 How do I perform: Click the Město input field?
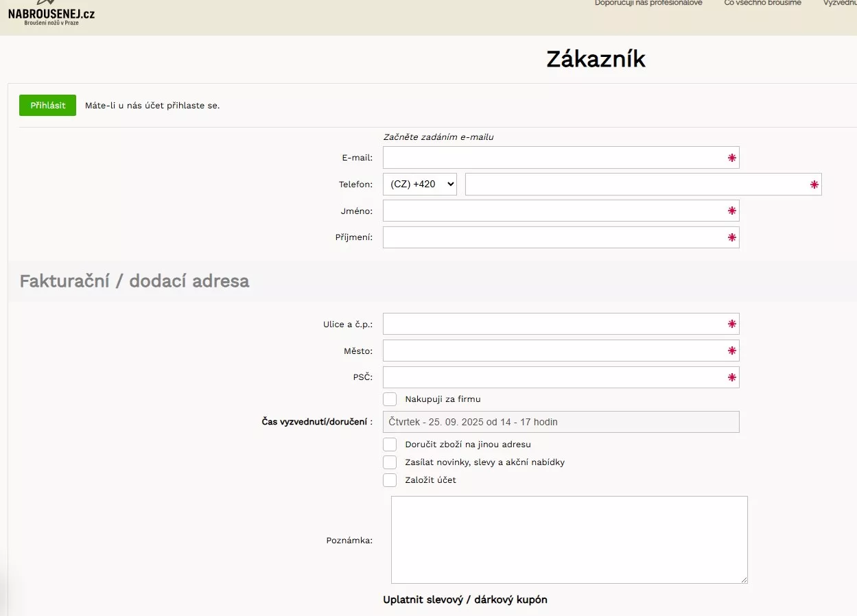point(561,351)
